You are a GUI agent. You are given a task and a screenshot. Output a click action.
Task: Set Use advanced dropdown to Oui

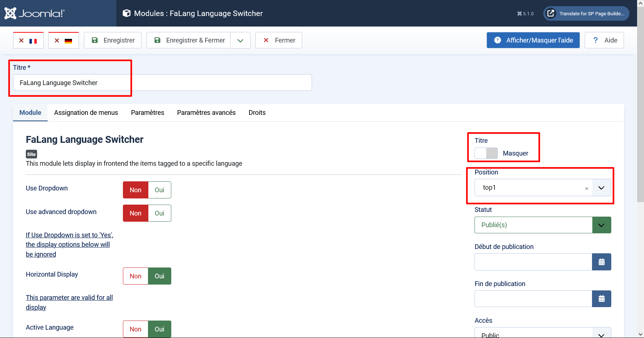pos(160,213)
